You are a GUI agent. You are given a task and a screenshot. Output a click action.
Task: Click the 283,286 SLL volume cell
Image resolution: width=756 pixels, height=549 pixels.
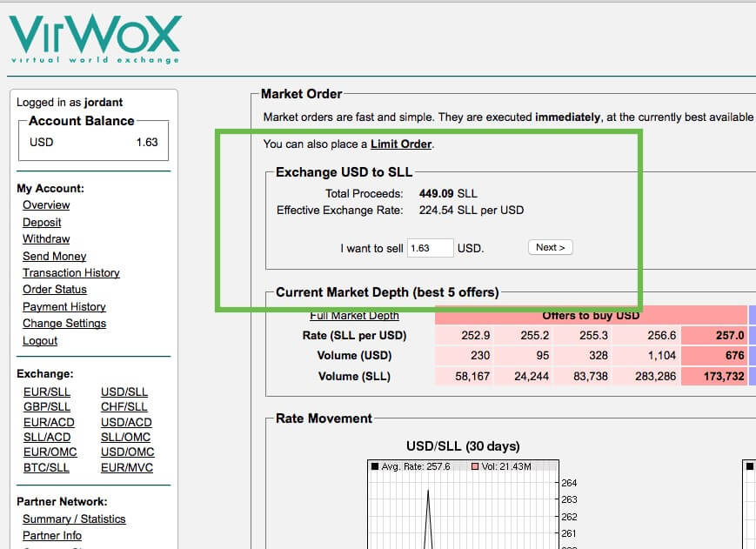tap(646, 376)
